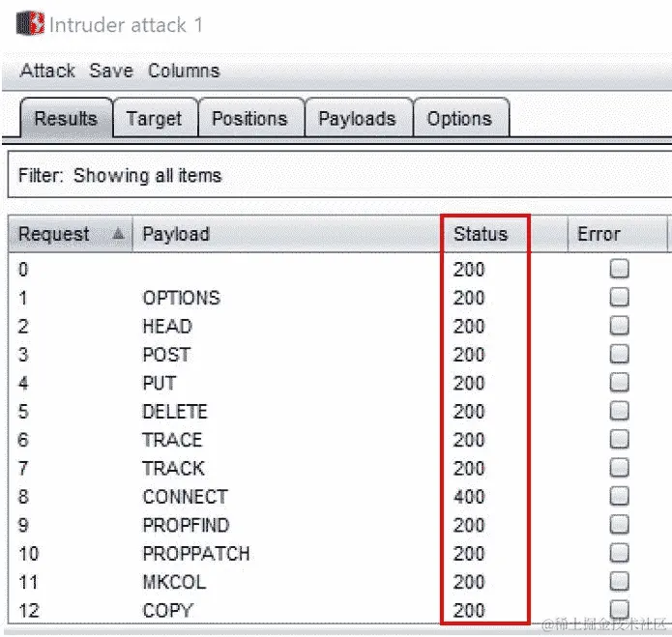Select the PROPFIND payload row

[x=338, y=525]
